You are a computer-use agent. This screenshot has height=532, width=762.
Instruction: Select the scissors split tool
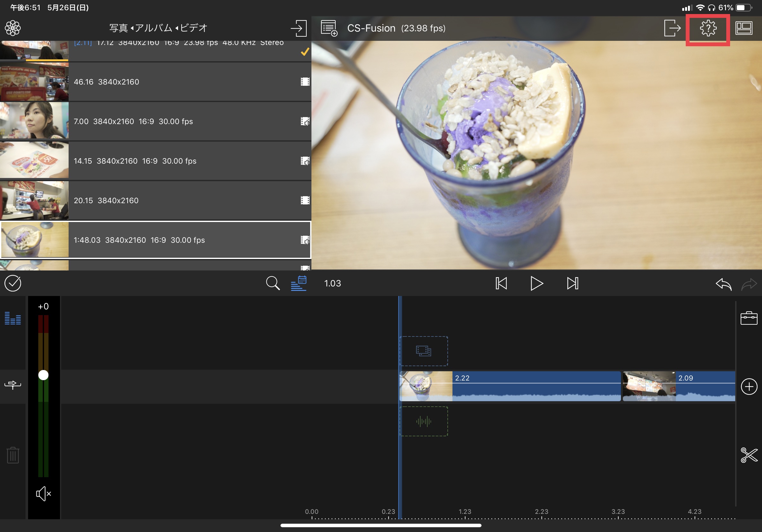point(749,455)
